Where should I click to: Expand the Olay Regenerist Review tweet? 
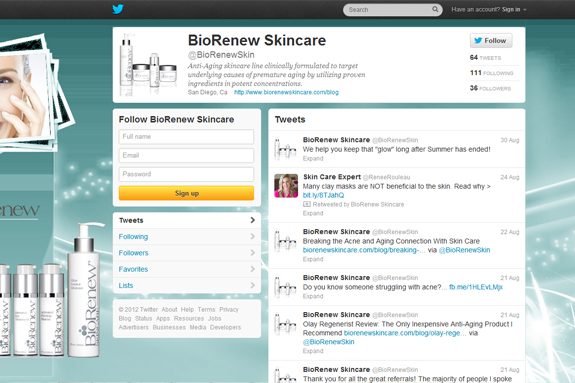tap(313, 351)
